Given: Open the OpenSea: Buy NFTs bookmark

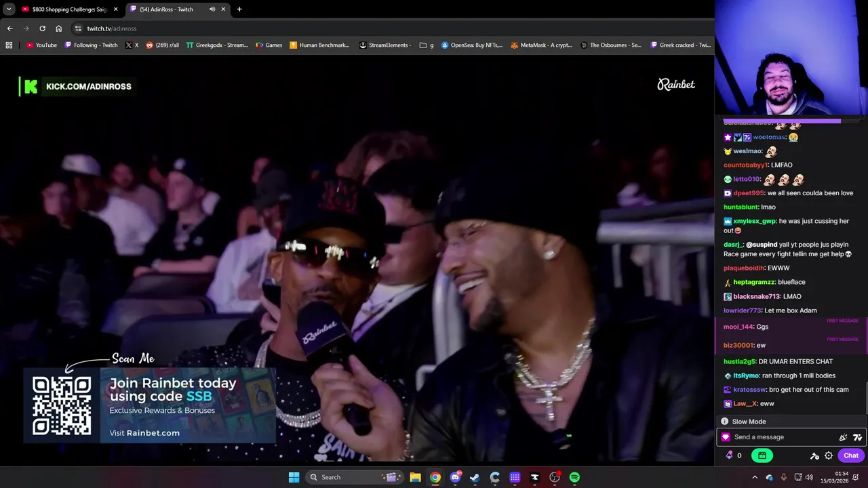Looking at the screenshot, I should (472, 45).
